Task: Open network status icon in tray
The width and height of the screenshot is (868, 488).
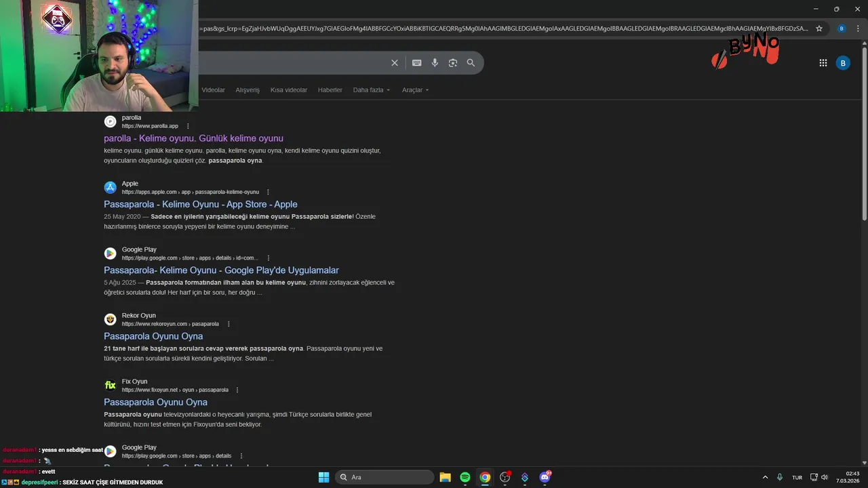Action: coord(814,477)
